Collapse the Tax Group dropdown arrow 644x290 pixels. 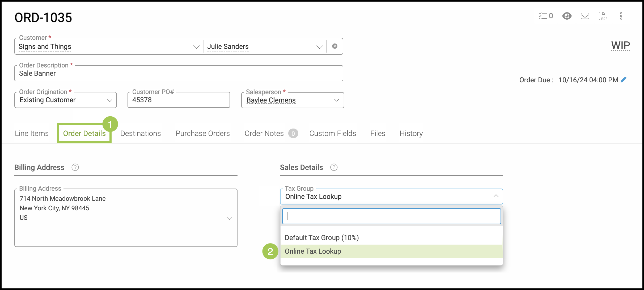[496, 196]
